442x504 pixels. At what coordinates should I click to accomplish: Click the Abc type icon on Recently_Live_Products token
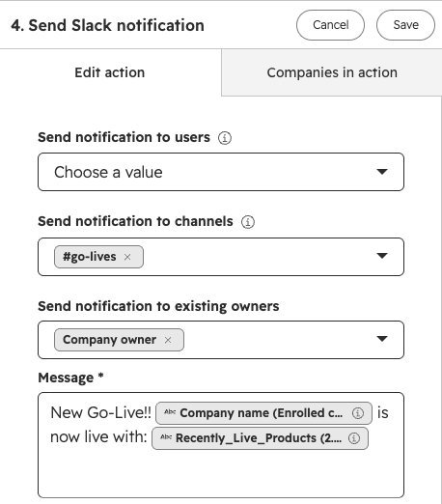(x=166, y=437)
